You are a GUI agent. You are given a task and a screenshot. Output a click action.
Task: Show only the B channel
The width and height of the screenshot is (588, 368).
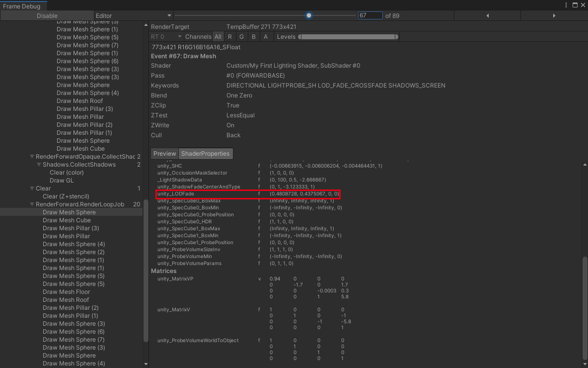(x=253, y=36)
